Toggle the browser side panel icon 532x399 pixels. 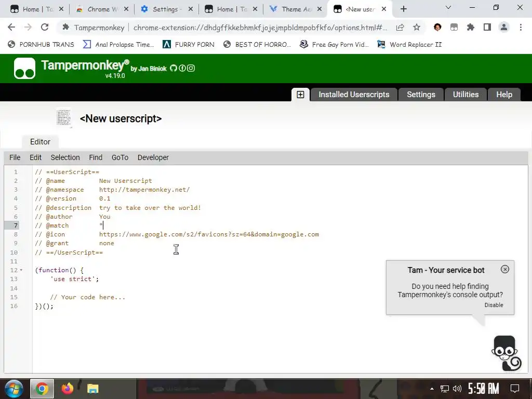coord(487,28)
